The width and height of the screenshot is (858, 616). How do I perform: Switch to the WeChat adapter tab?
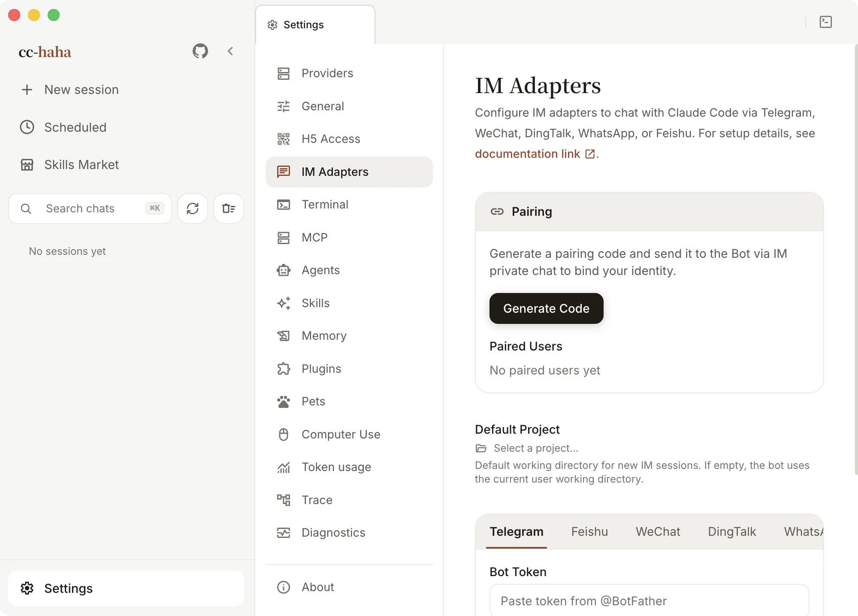click(658, 532)
